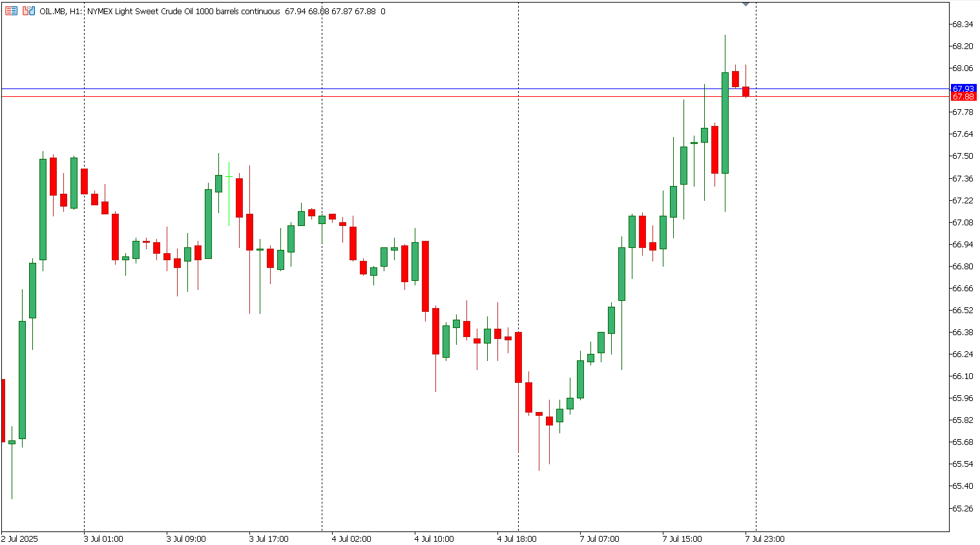Click the red 67.88 bid price label

pos(963,97)
